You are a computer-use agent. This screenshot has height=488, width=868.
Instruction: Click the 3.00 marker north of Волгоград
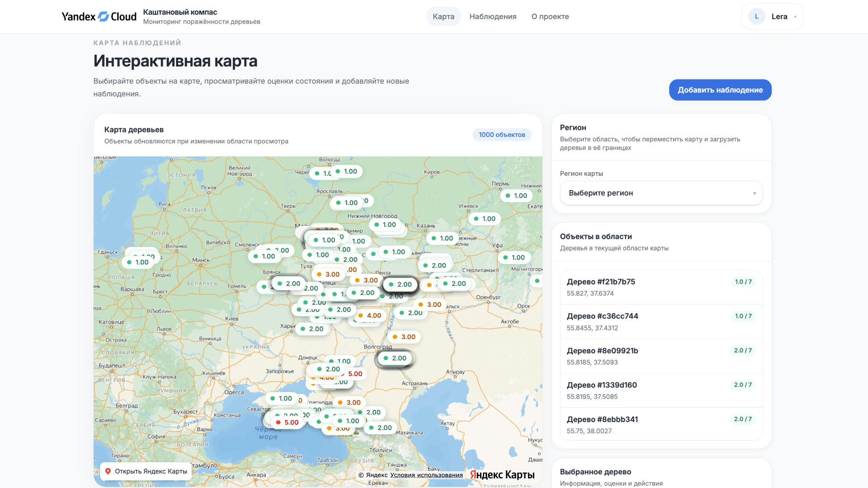(404, 337)
